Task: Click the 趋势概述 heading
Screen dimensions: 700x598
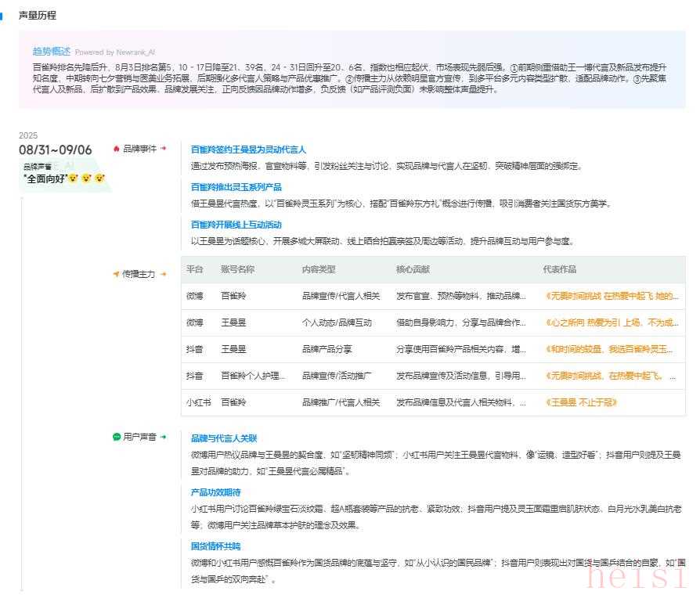Action: [52, 52]
